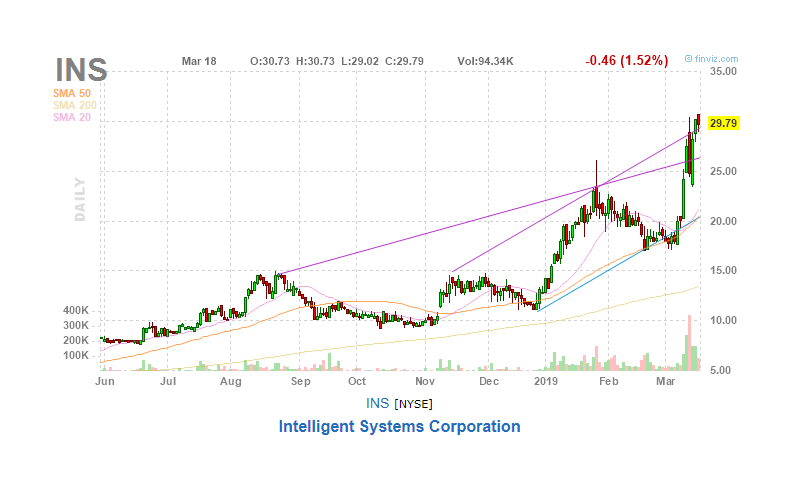The width and height of the screenshot is (793, 490).
Task: Click the 300K volume axis label
Action: (x=76, y=325)
